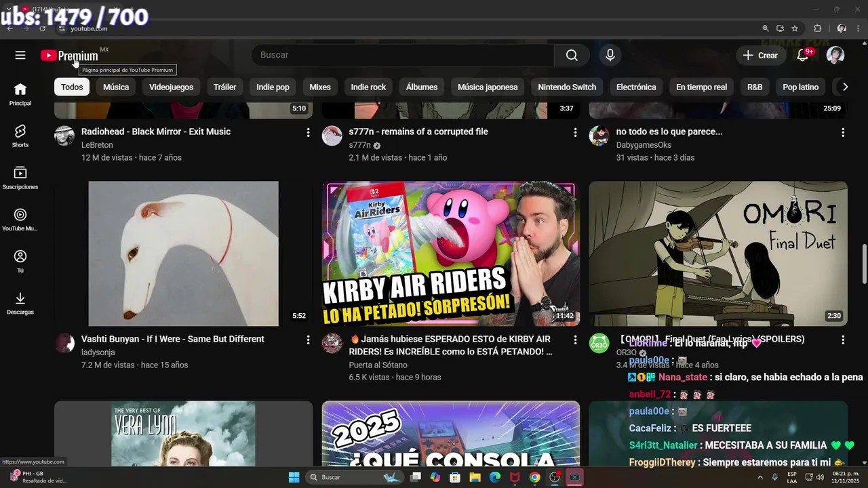Click Puerta al Sótano channel avatar

[x=332, y=343]
